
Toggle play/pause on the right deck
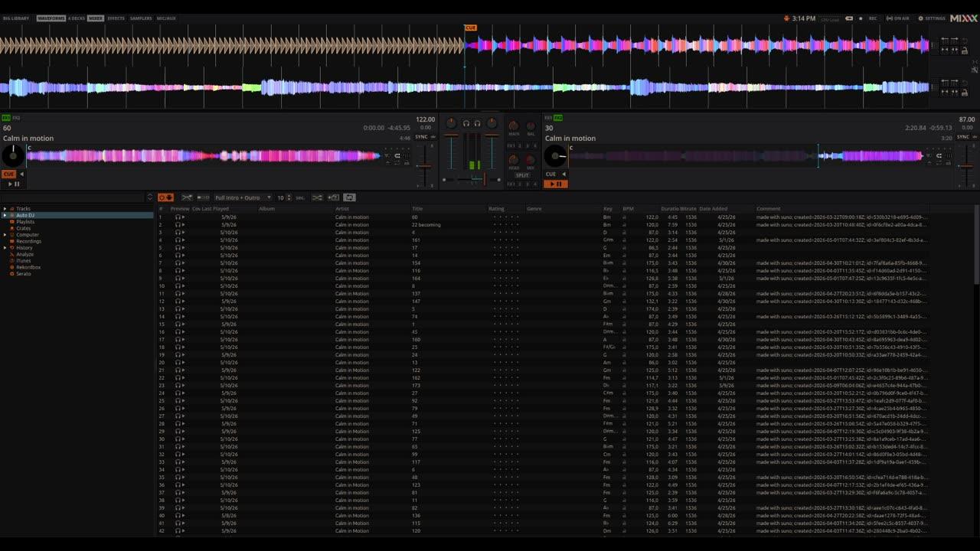click(555, 184)
